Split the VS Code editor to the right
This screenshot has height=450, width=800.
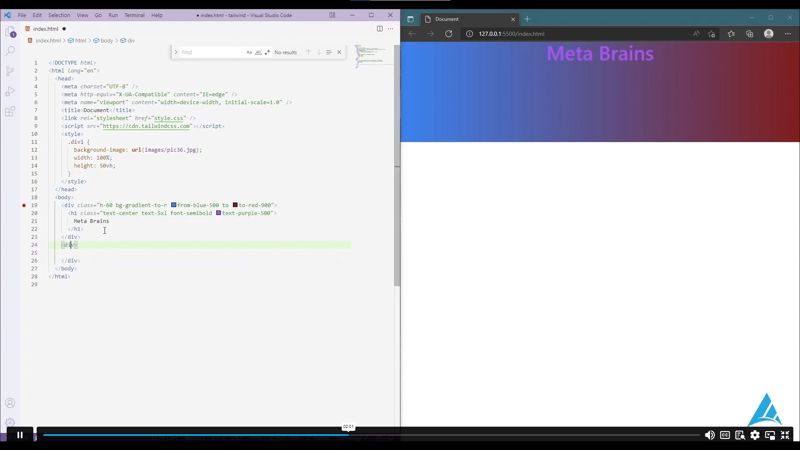380,29
